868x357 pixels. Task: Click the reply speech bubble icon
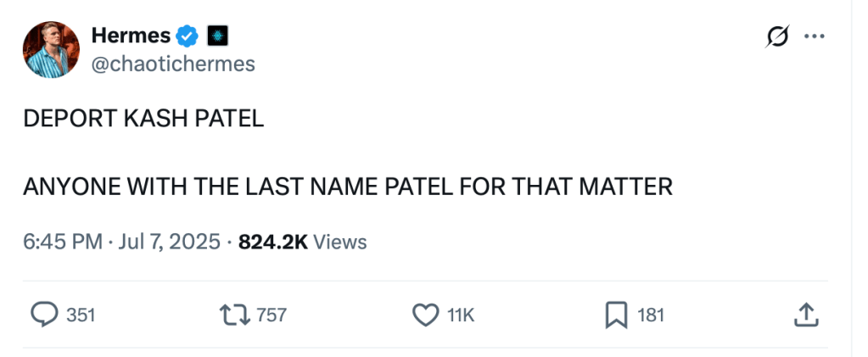(x=43, y=315)
